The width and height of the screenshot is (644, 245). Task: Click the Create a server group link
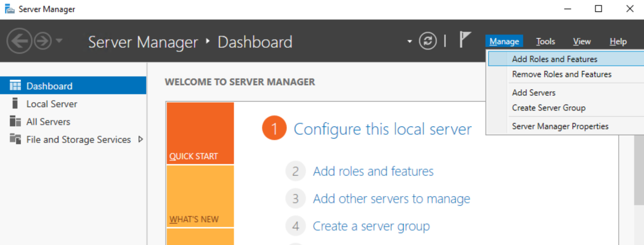point(371,226)
